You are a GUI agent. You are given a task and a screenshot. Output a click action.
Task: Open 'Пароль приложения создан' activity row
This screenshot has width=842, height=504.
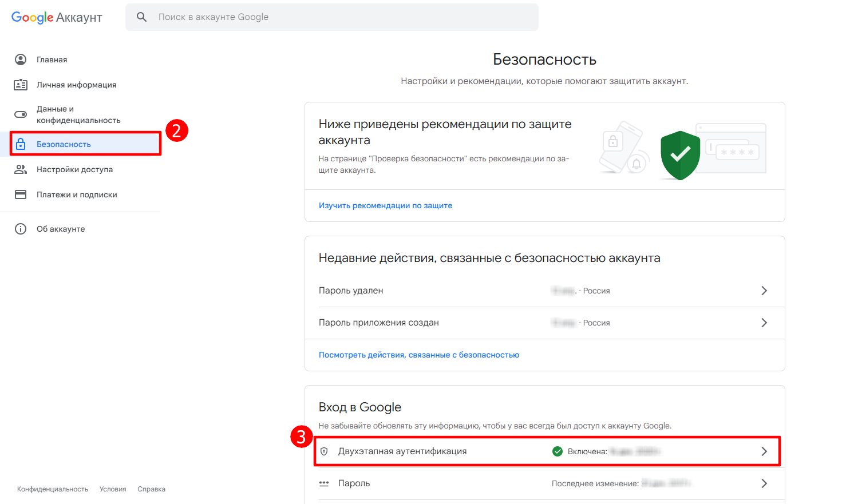point(544,323)
